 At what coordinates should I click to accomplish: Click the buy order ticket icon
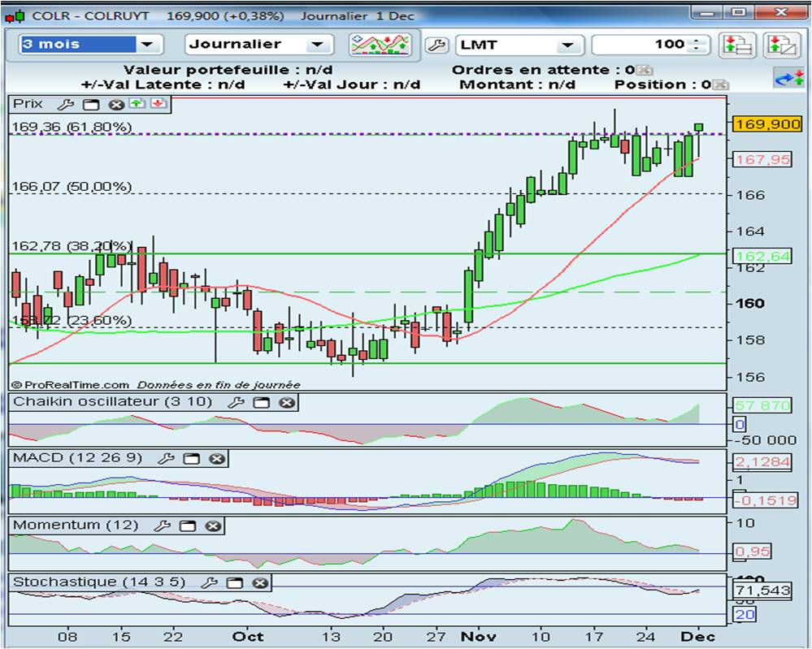[x=736, y=45]
